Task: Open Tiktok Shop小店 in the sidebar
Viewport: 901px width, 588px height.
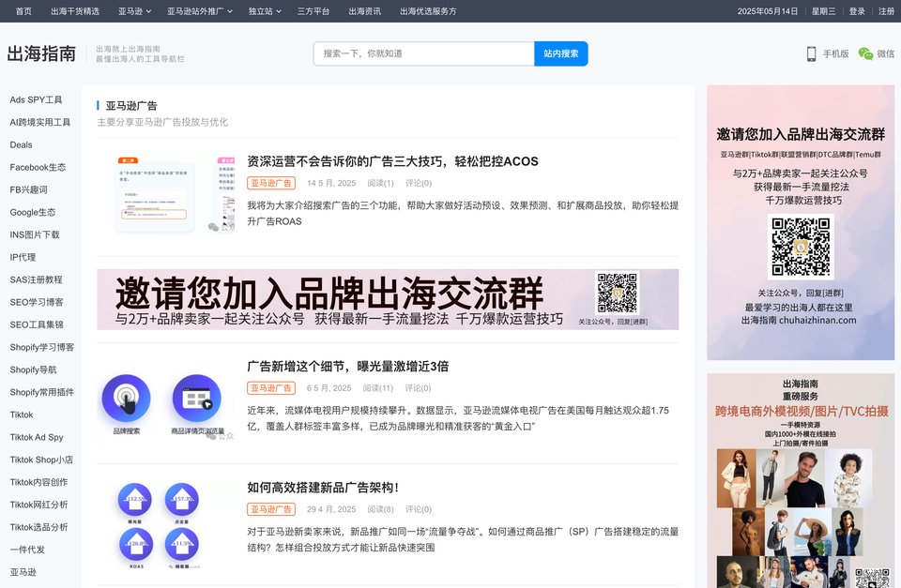Action: 40,460
